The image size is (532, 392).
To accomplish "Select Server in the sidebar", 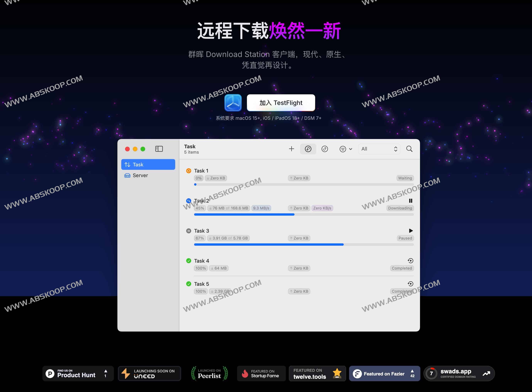I will click(x=140, y=175).
